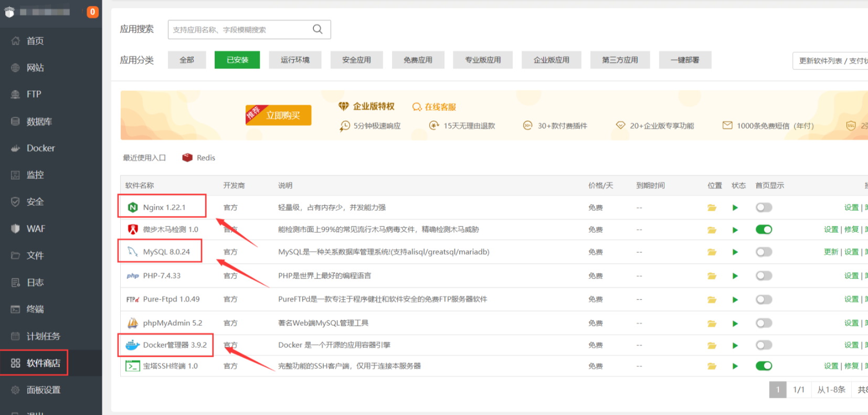Open the Docker管理器 folder location icon

[x=712, y=345]
